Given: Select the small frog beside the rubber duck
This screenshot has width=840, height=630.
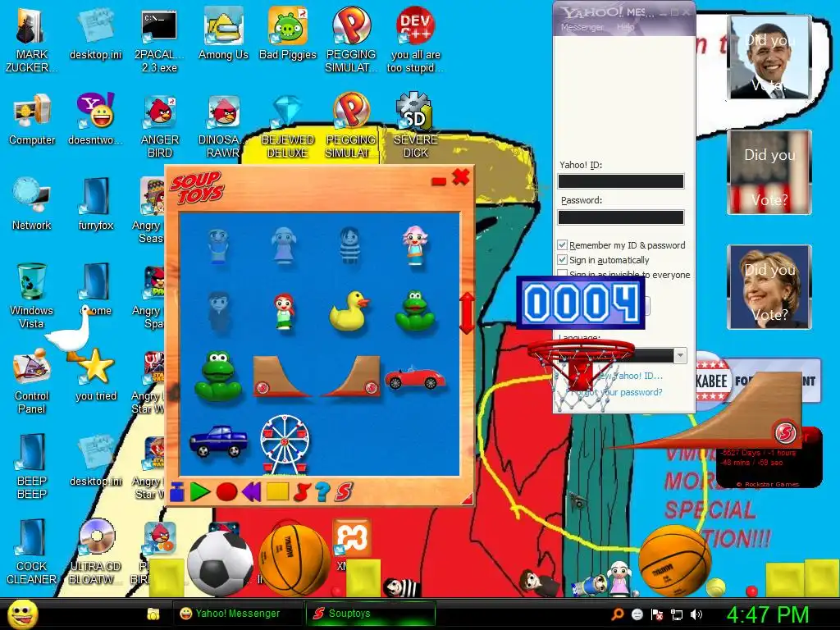Looking at the screenshot, I should (x=414, y=310).
